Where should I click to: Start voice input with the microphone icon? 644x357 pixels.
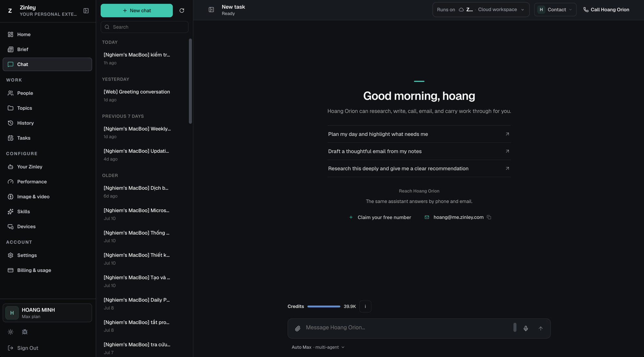[526, 328]
